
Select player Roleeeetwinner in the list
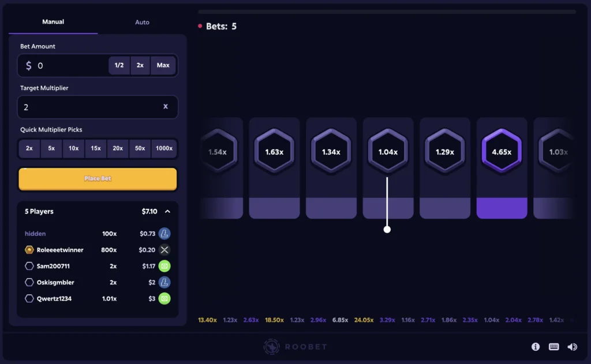point(60,250)
